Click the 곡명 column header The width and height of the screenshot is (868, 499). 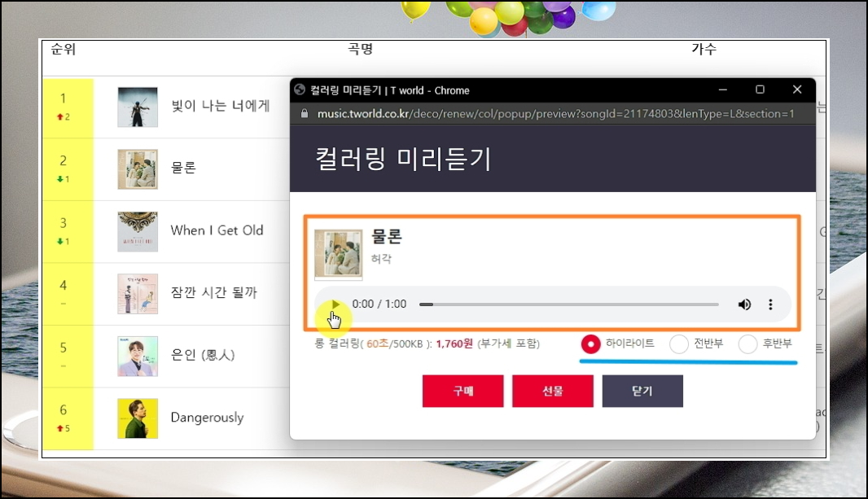361,49
